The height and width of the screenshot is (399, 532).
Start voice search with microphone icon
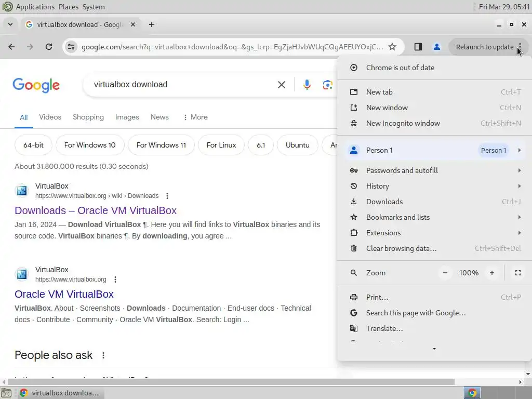click(x=307, y=85)
